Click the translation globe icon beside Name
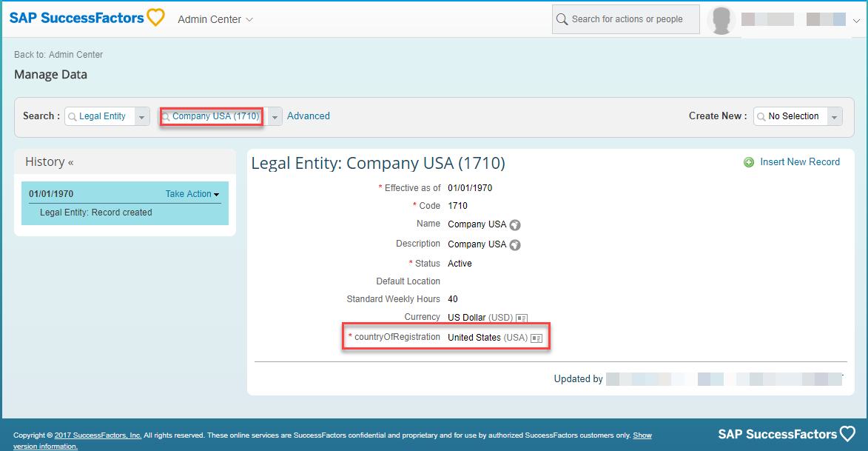The height and width of the screenshot is (451, 868). coord(515,225)
